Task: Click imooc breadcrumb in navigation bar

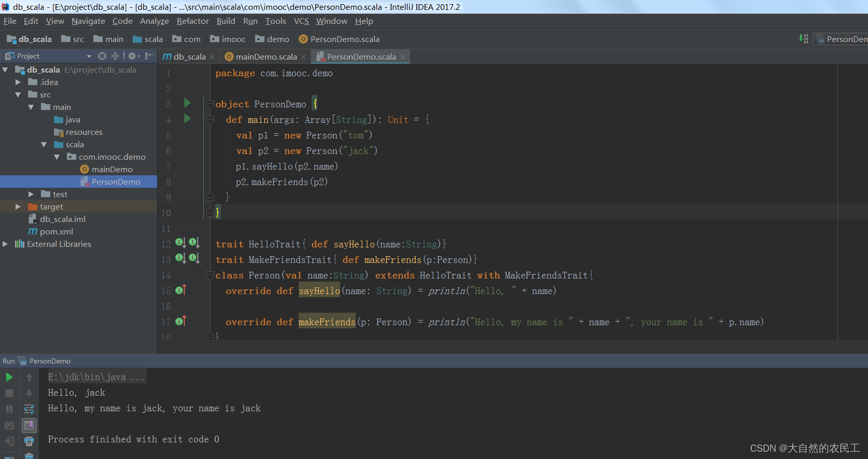Action: 228,39
